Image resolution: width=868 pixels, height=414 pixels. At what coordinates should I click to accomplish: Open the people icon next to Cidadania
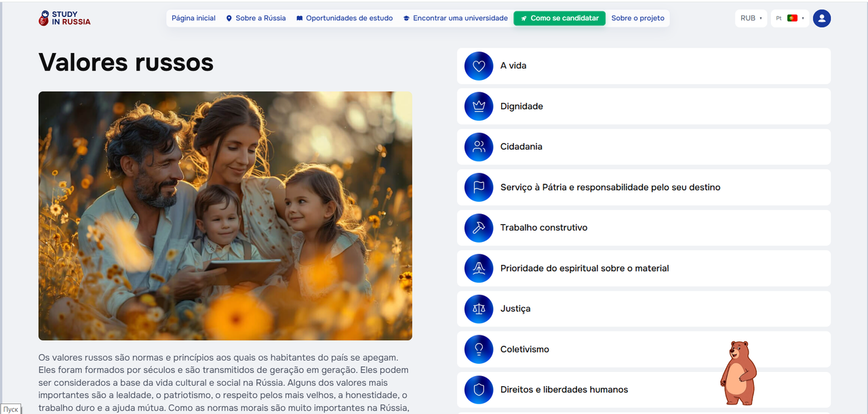click(479, 147)
